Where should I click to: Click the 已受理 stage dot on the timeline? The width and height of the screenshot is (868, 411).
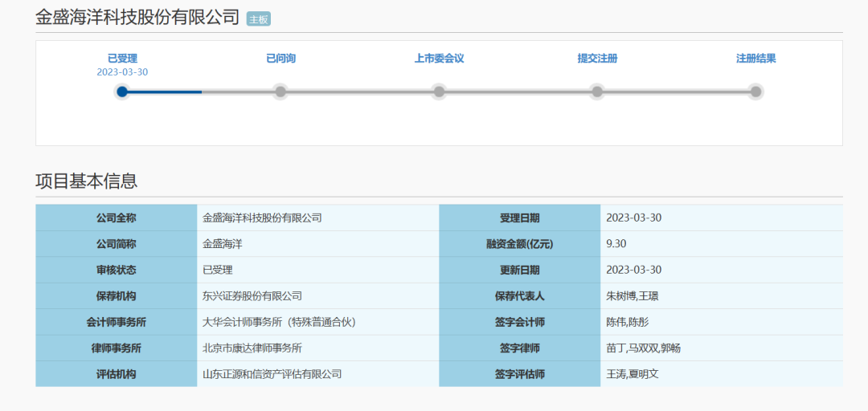click(122, 92)
